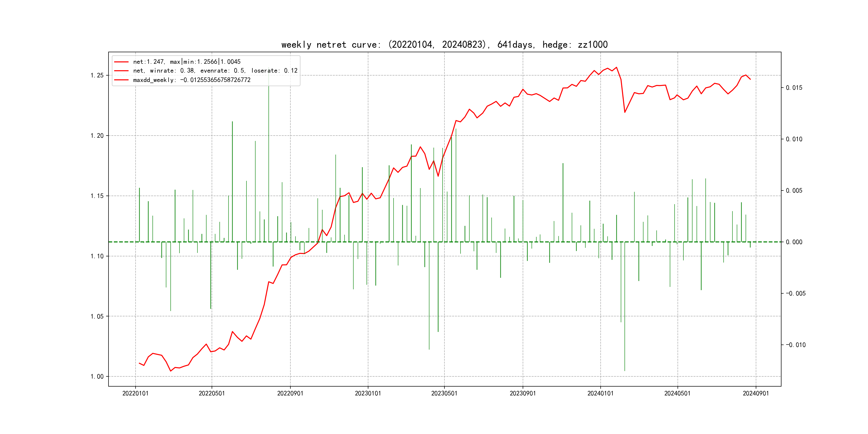868x434 pixels.
Task: Click the 20230501 x-axis label
Action: click(444, 394)
